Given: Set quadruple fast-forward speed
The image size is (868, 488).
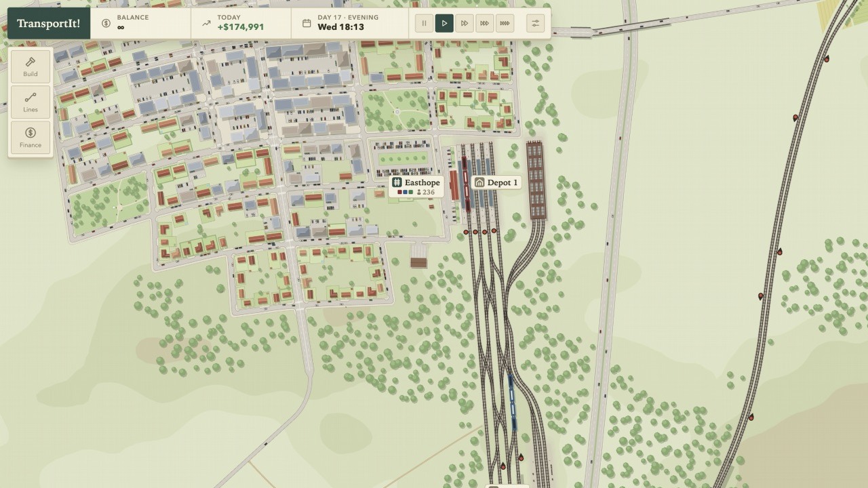Looking at the screenshot, I should [505, 23].
